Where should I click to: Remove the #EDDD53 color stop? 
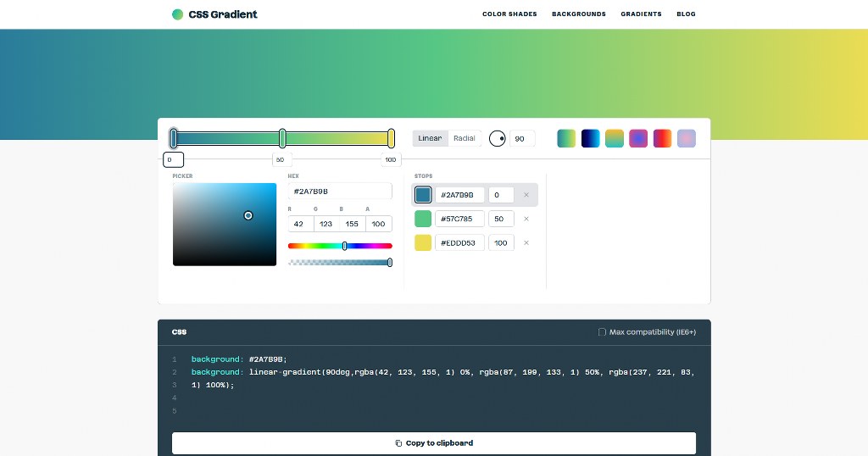coord(526,242)
